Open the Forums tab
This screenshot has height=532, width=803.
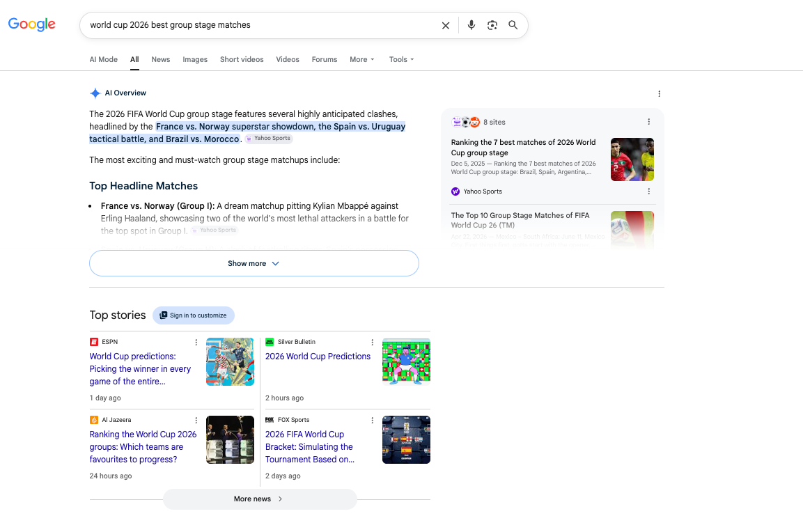[x=325, y=59]
